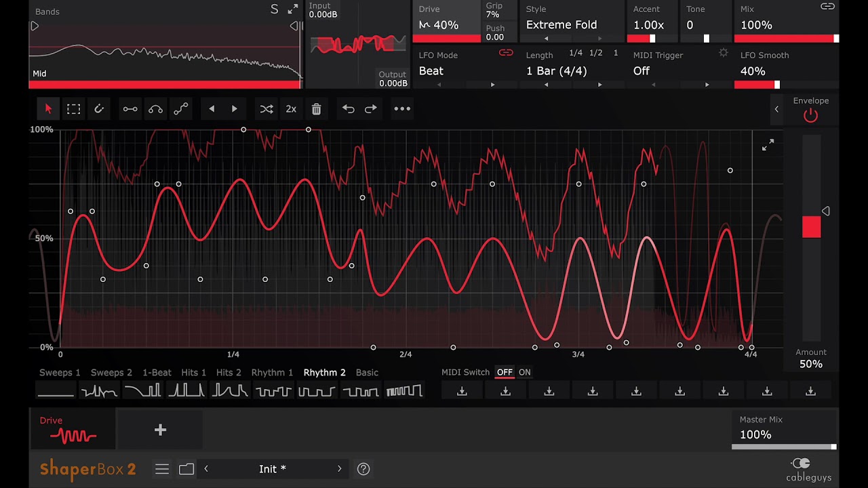Open the Extreme Fold style dropdown
The height and width of the screenshot is (488, 868).
(561, 25)
